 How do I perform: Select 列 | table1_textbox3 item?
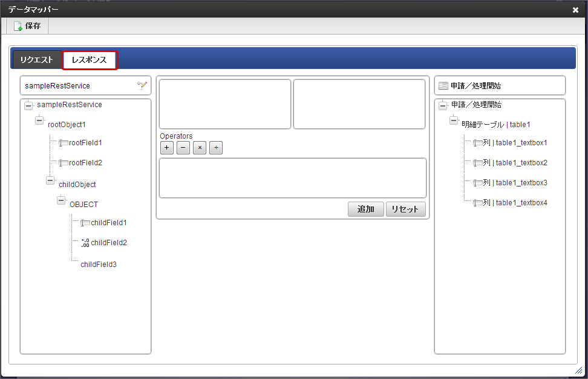click(x=515, y=183)
